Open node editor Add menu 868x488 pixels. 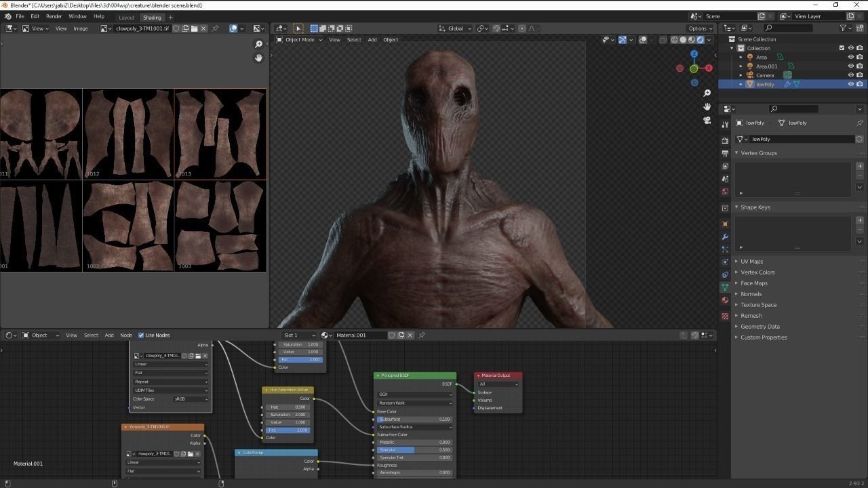[108, 335]
